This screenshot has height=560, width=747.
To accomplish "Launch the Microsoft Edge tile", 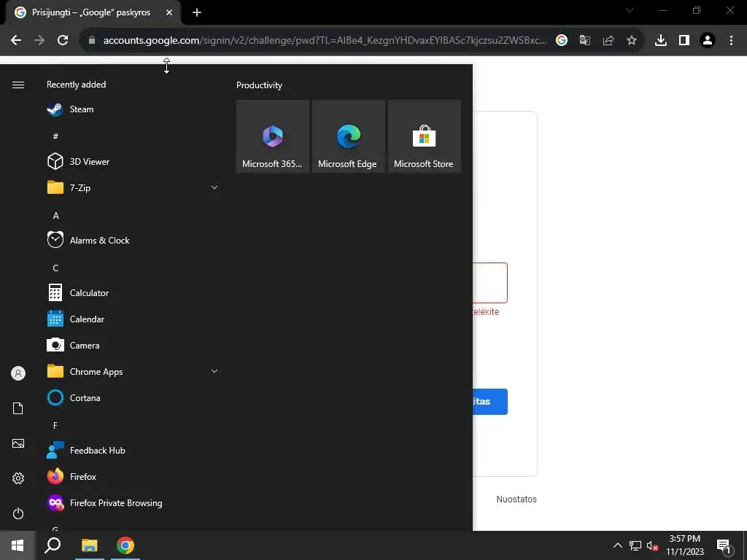I will pyautogui.click(x=348, y=136).
